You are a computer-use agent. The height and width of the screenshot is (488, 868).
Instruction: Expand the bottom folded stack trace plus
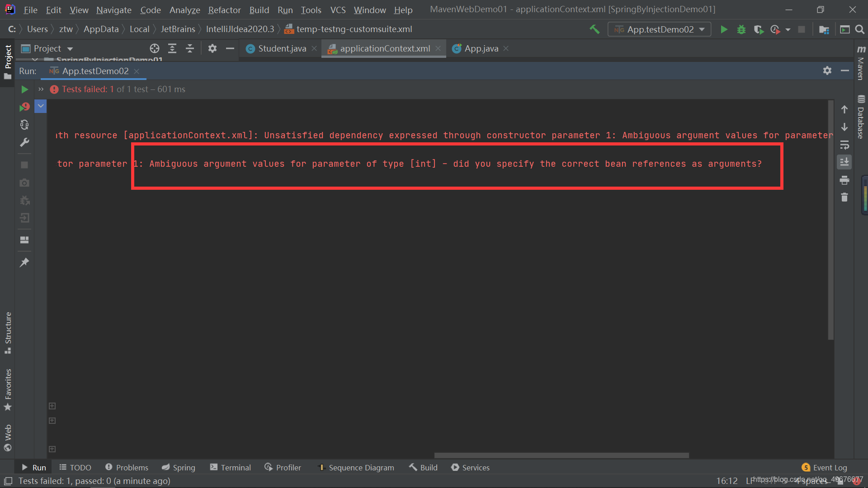click(52, 449)
